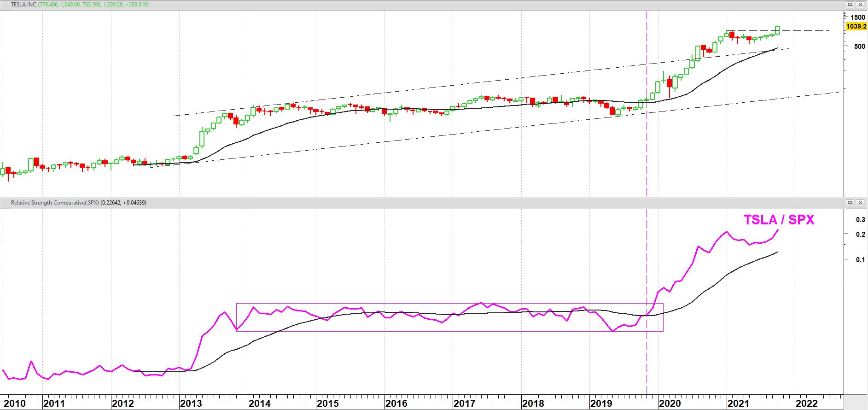Click the 0.3 value on ratio axis
Image resolution: width=868 pixels, height=410 pixels.
point(860,220)
